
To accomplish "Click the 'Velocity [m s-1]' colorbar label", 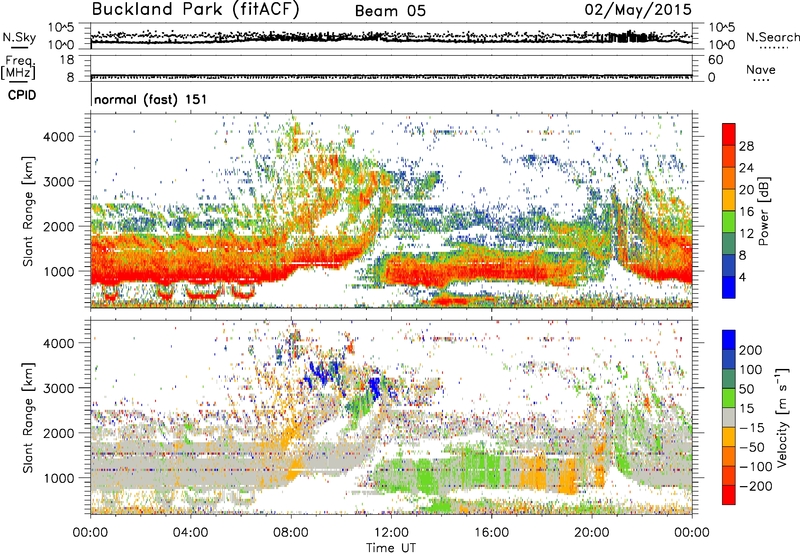I will (x=783, y=417).
